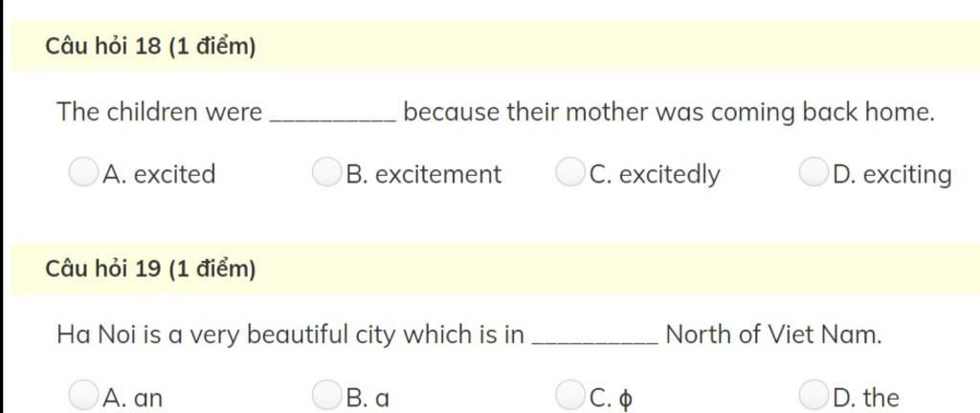Choose the B. a radio option

(326, 394)
